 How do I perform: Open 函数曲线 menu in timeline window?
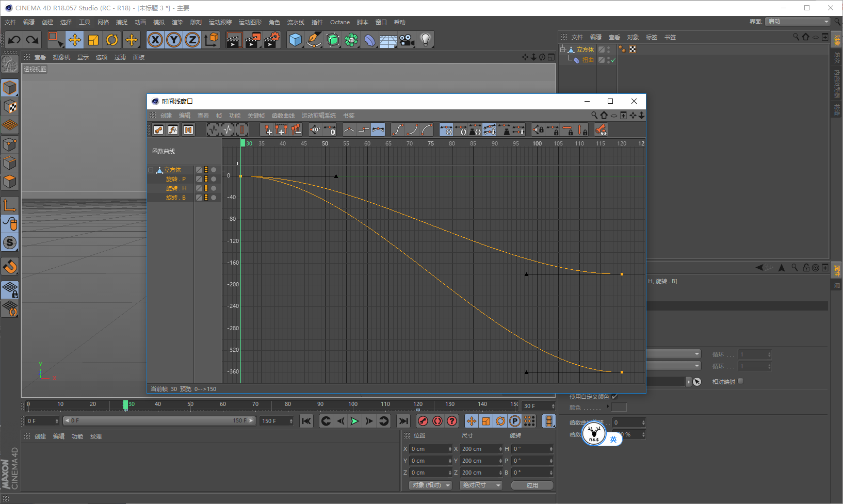click(283, 116)
